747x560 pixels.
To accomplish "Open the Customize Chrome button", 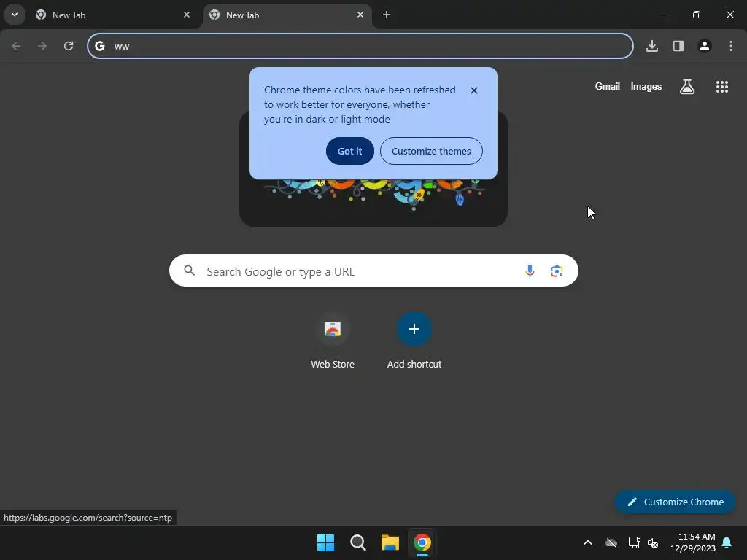I will point(675,502).
